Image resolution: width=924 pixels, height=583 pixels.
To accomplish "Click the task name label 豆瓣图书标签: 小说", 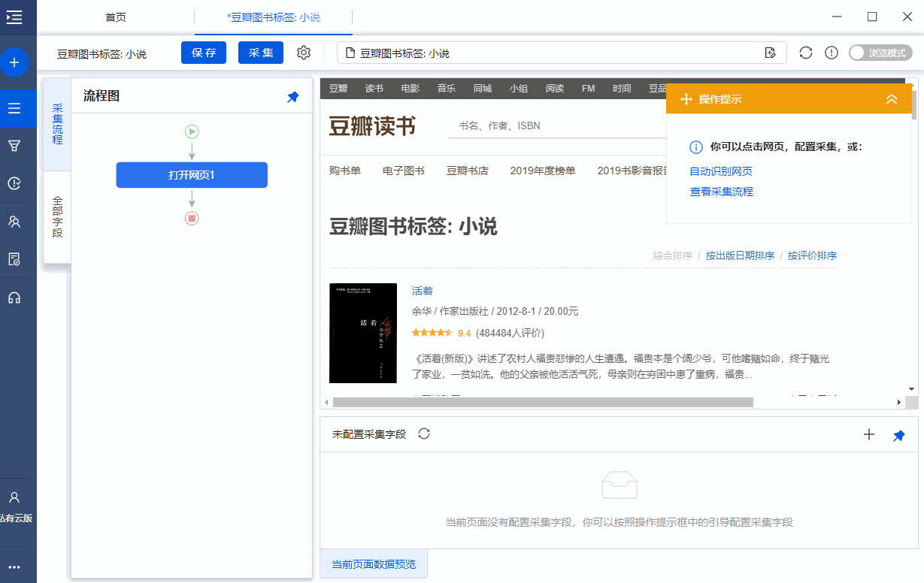I will 101,54.
